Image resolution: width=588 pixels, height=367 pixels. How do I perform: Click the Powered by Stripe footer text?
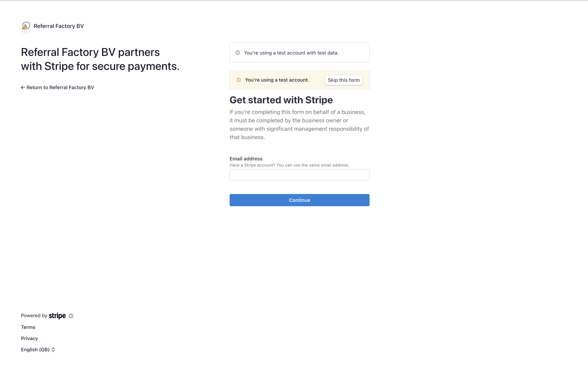click(x=34, y=315)
